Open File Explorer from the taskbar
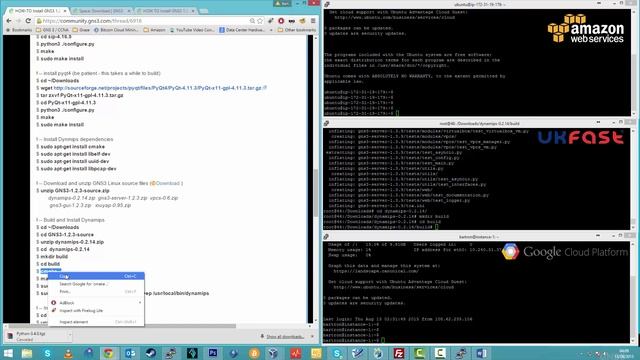 point(27,353)
